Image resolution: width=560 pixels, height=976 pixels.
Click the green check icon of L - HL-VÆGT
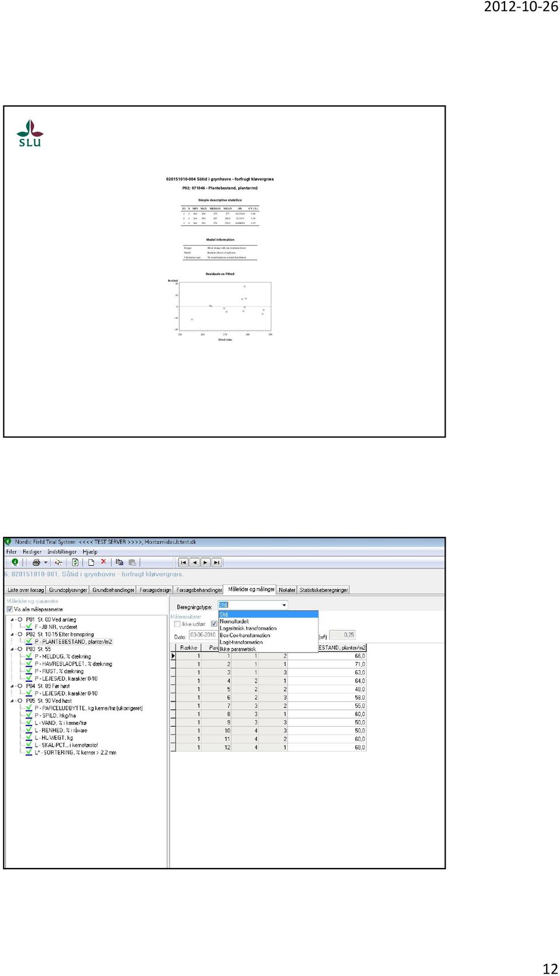click(29, 737)
